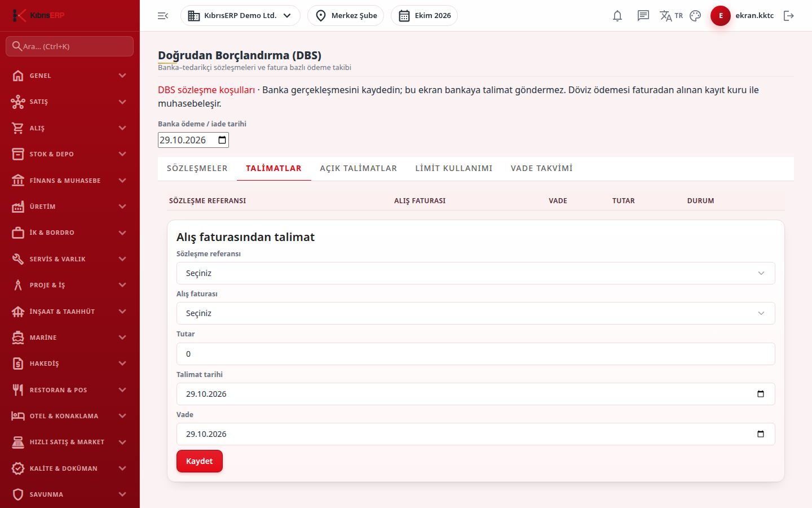The height and width of the screenshot is (508, 812).
Task: Click the Tutar input field
Action: [x=475, y=354]
